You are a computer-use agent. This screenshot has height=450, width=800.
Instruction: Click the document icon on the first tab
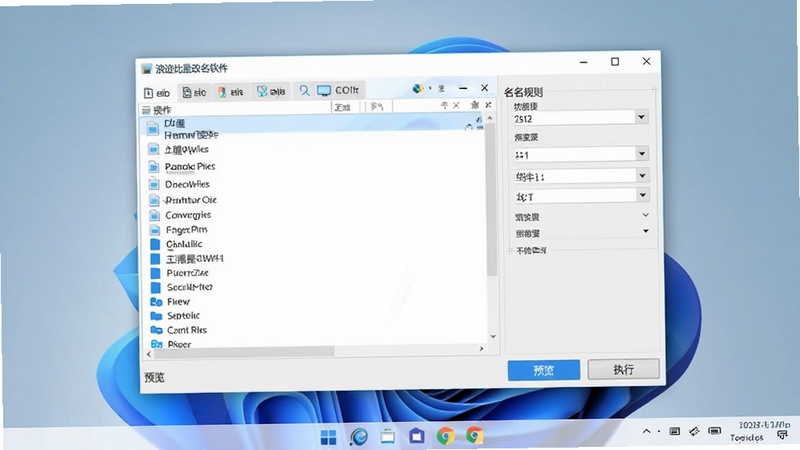coord(148,93)
